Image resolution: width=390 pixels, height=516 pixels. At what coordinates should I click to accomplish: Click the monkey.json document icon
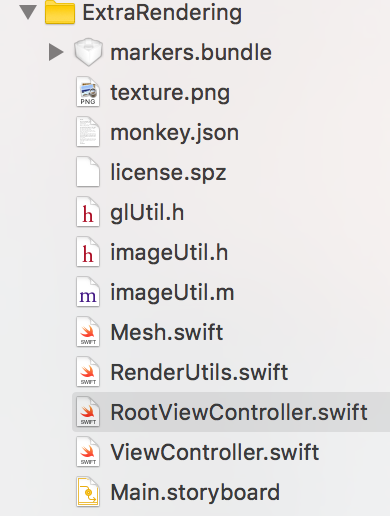click(88, 132)
